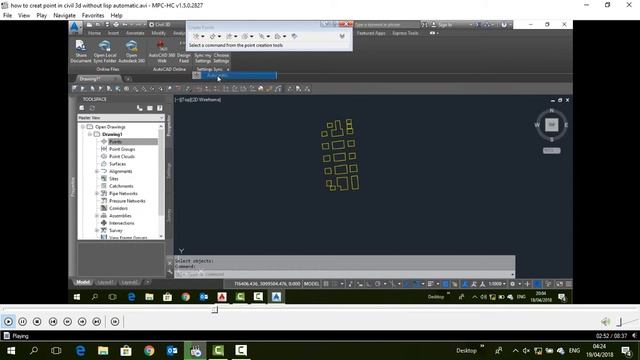Viewport: 640px width, 360px height.
Task: Skip to next track button
Action: point(97,322)
